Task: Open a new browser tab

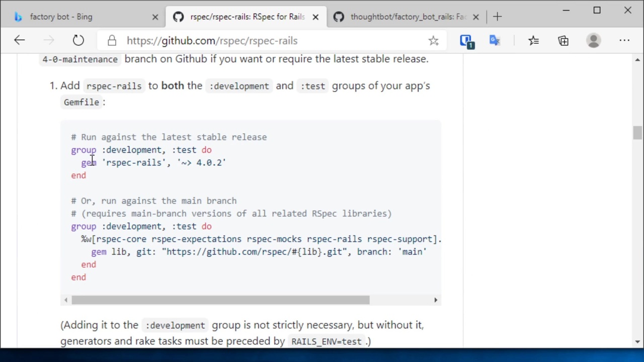Action: pyautogui.click(x=497, y=17)
